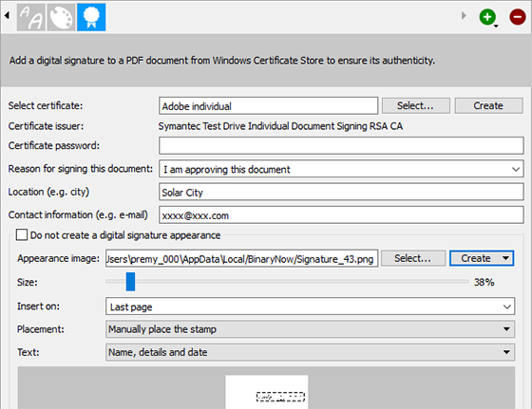Click the left arrow to show previous tabs
Viewport: 532px width, 409px height.
7,15
